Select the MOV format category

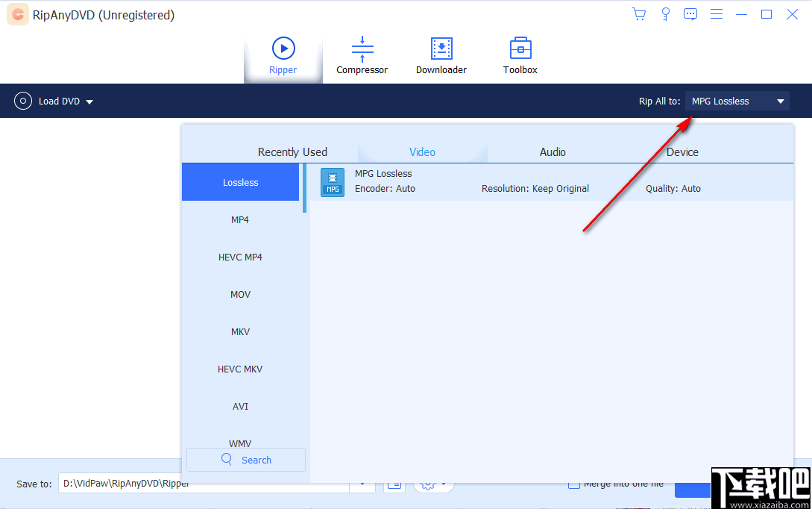pos(240,294)
